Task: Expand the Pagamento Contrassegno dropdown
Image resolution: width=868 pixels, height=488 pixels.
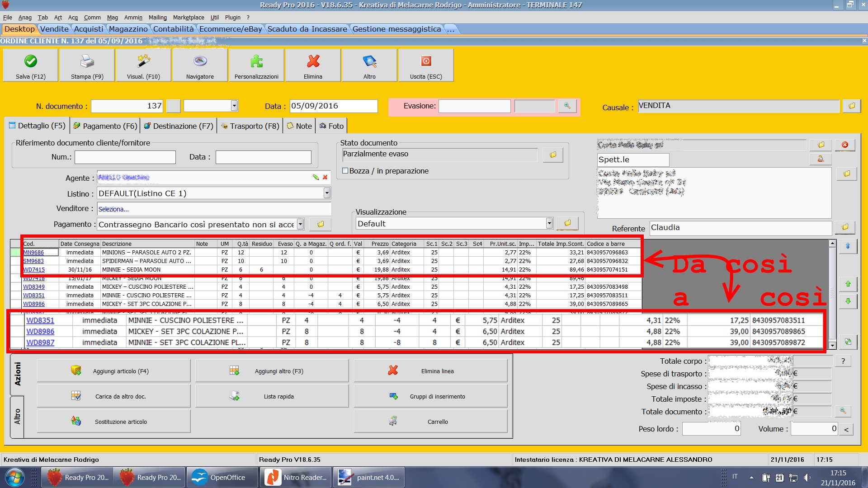Action: coord(300,224)
